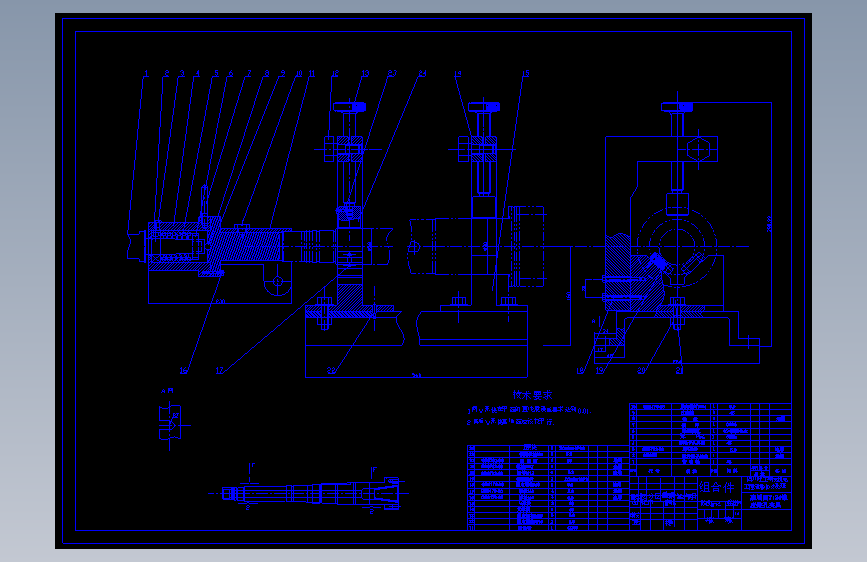Click part callout number 22
The image size is (867, 562).
click(331, 371)
